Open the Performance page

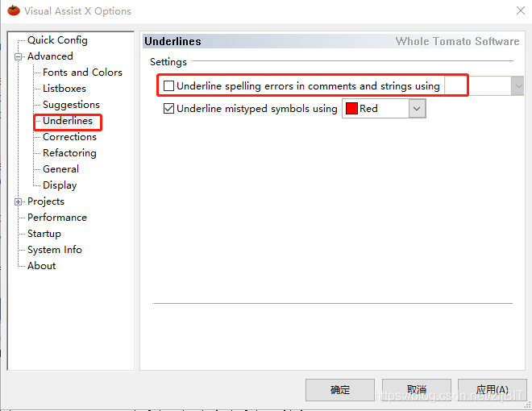57,218
